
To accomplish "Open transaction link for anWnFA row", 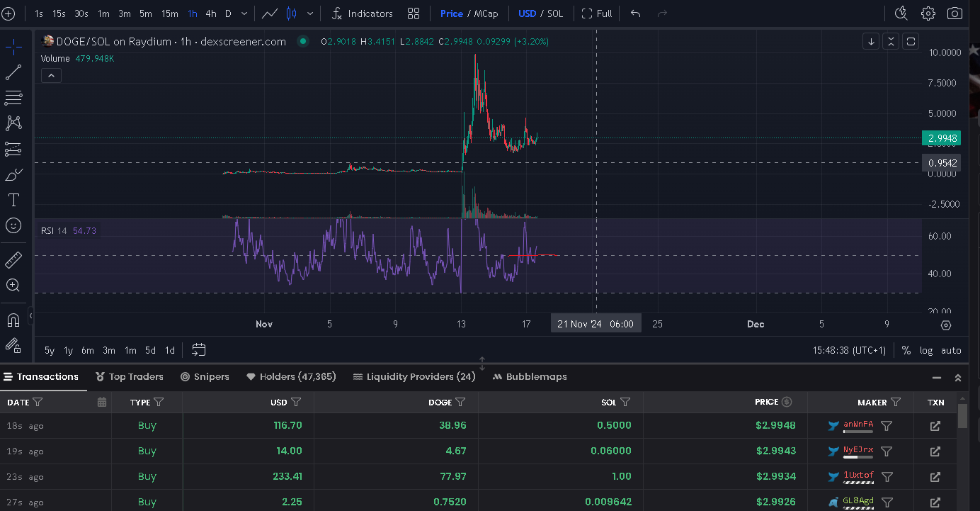I will 935,426.
